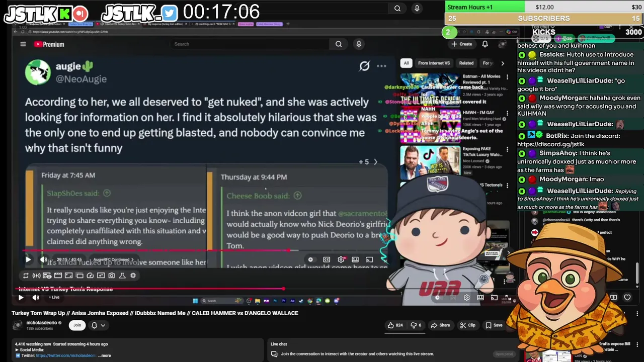Click the speedometer playback speed icon

pos(90,276)
